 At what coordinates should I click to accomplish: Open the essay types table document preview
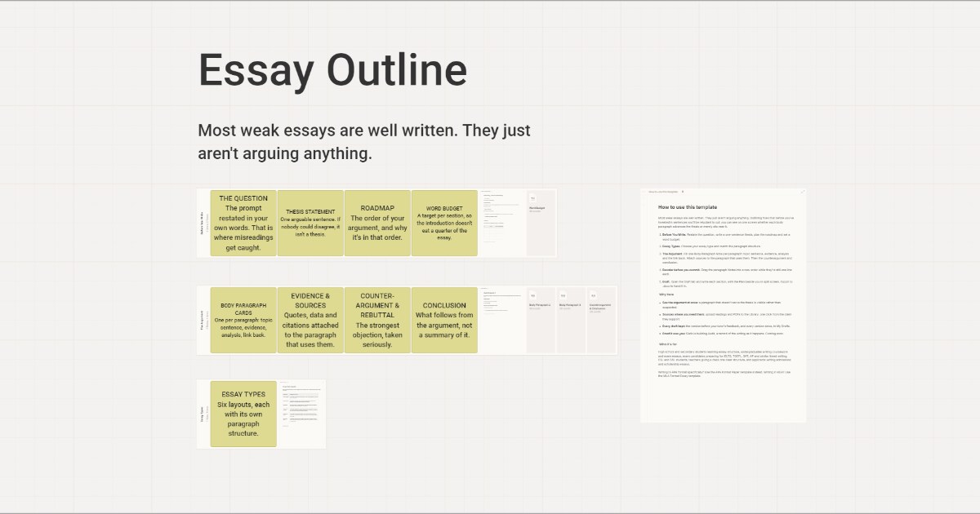(x=301, y=414)
